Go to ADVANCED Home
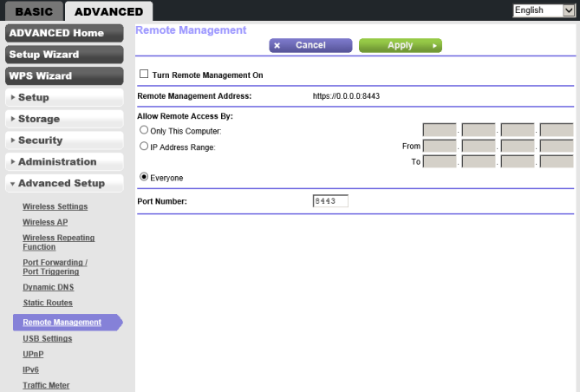 pyautogui.click(x=64, y=33)
